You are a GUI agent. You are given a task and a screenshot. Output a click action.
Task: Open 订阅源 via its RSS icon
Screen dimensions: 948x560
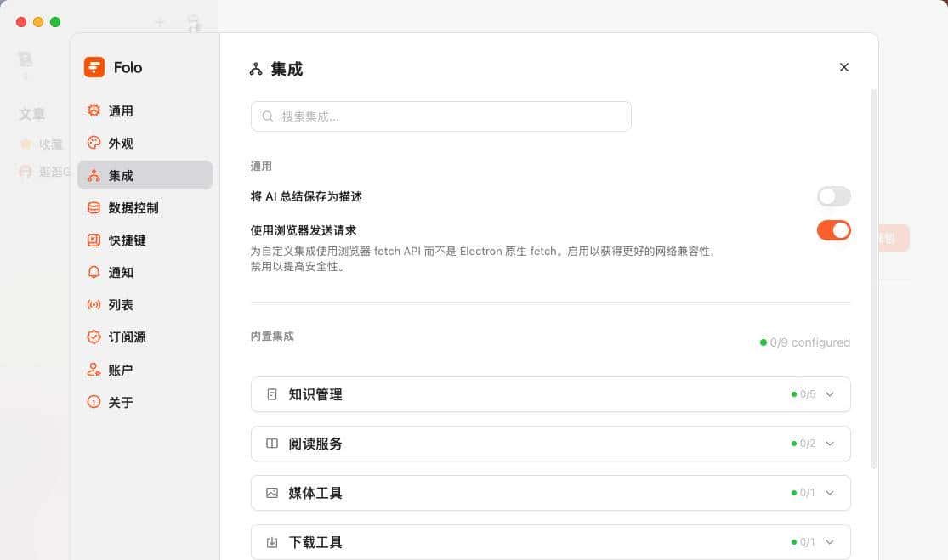click(x=94, y=337)
